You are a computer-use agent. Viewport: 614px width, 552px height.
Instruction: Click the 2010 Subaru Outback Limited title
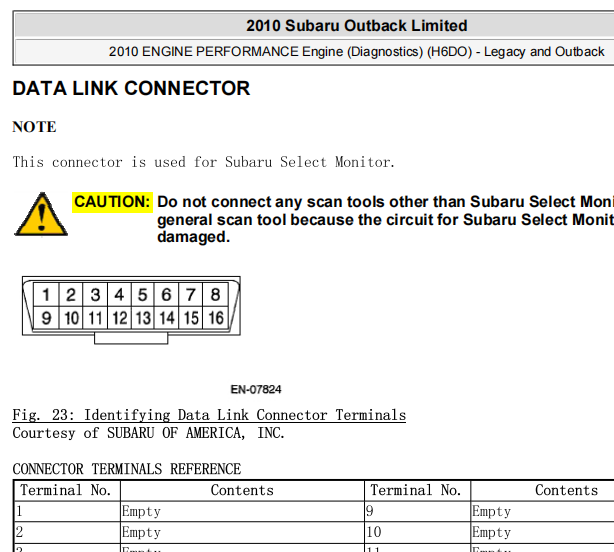357,26
